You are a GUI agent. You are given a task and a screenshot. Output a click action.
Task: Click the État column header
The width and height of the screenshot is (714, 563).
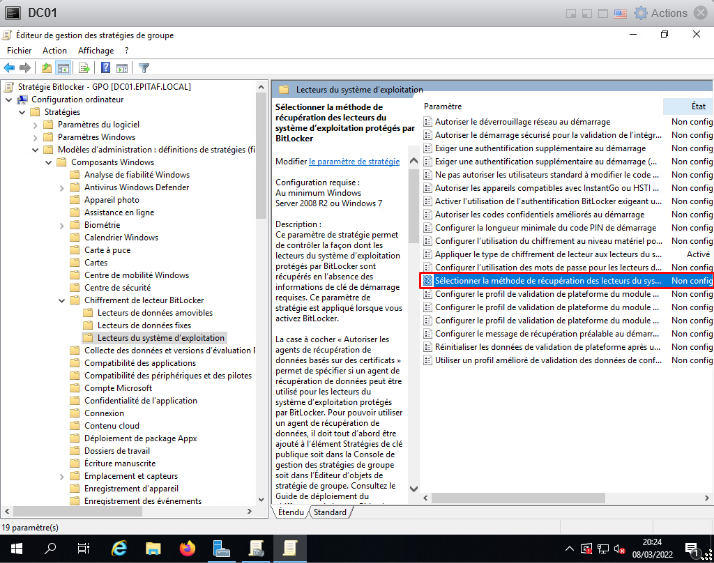point(698,105)
